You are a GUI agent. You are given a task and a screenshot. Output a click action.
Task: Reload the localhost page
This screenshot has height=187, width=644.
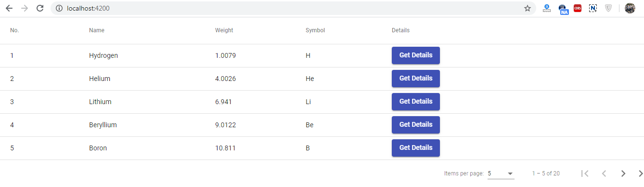pyautogui.click(x=40, y=8)
